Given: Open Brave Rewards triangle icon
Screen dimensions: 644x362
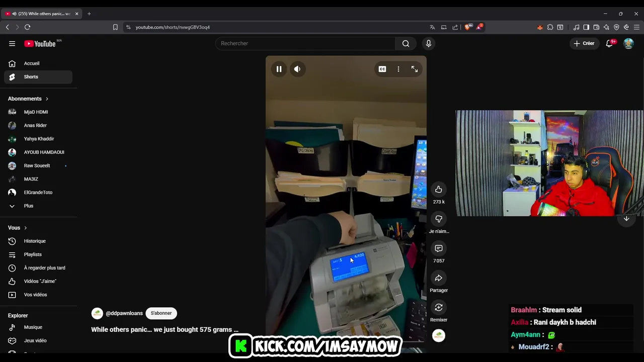Looking at the screenshot, I should tap(479, 27).
